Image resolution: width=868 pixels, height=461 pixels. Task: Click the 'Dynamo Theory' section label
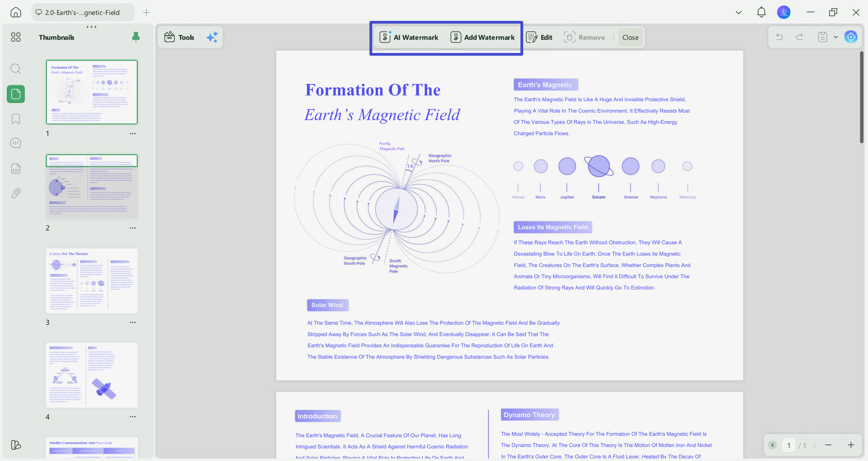pyautogui.click(x=529, y=414)
